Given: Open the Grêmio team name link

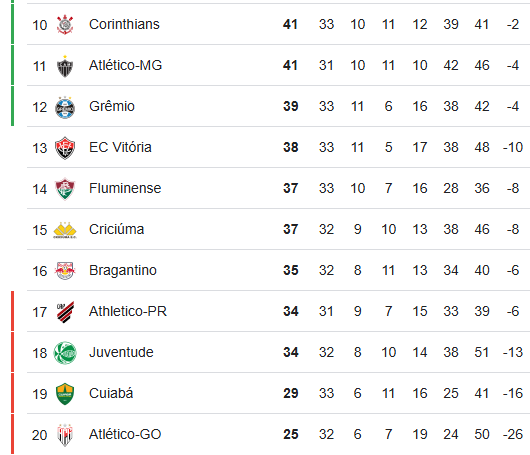Looking at the screenshot, I should pos(112,106).
